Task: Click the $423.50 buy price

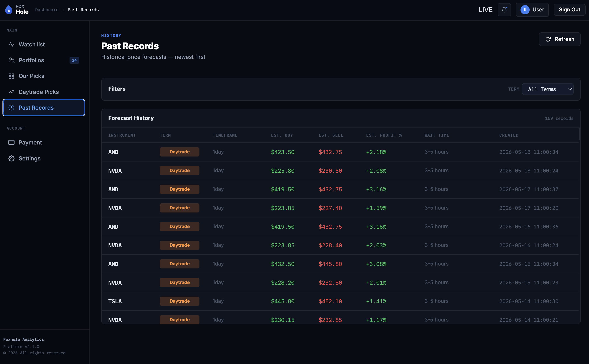Action: [x=283, y=152]
